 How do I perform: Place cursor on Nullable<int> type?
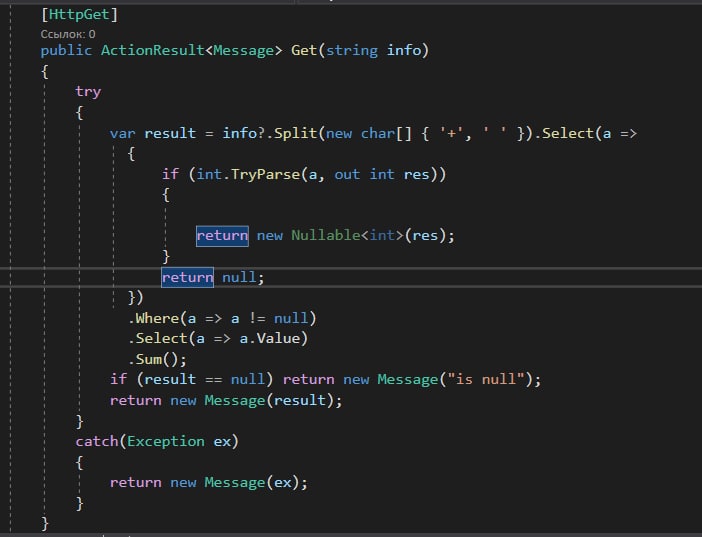pos(347,236)
